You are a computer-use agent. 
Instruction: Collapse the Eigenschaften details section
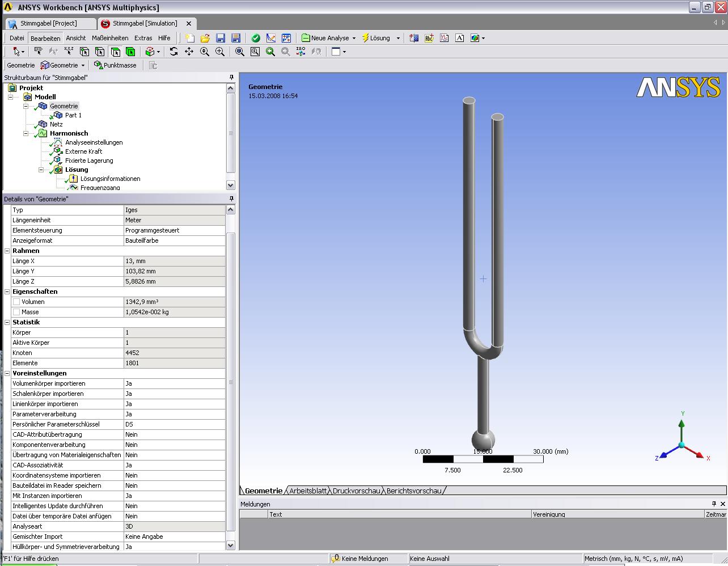pos(7,292)
